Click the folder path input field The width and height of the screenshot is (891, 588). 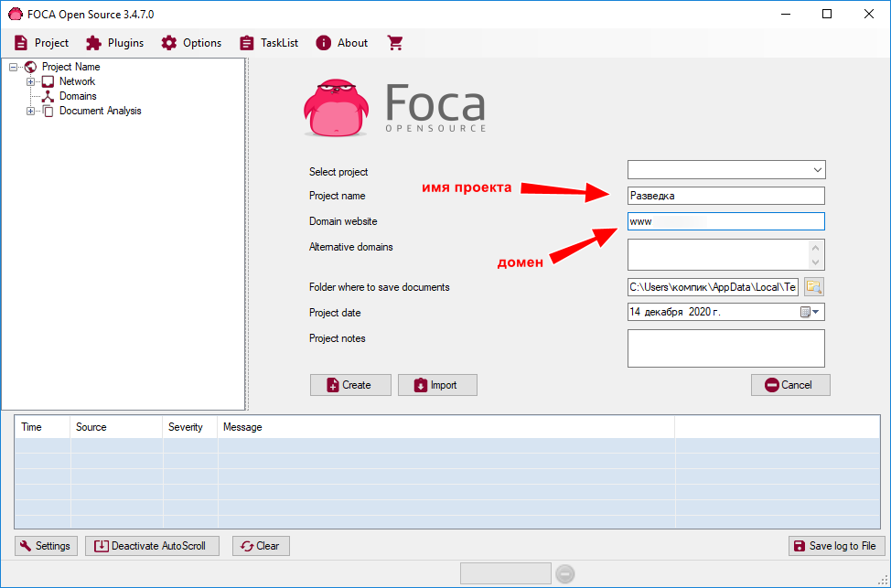tap(714, 287)
